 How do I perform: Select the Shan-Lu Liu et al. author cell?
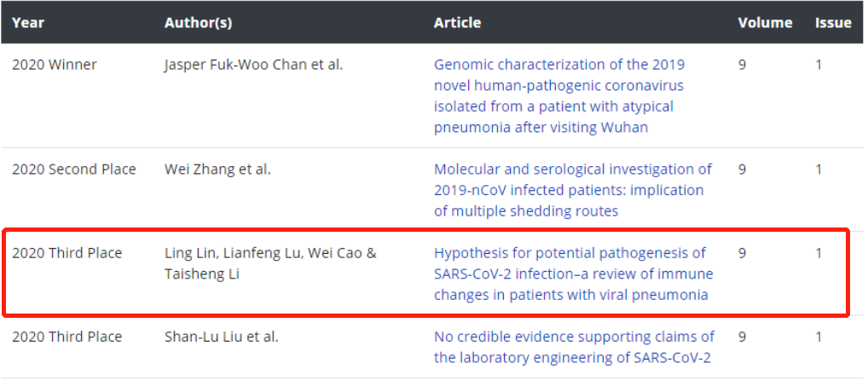click(222, 337)
